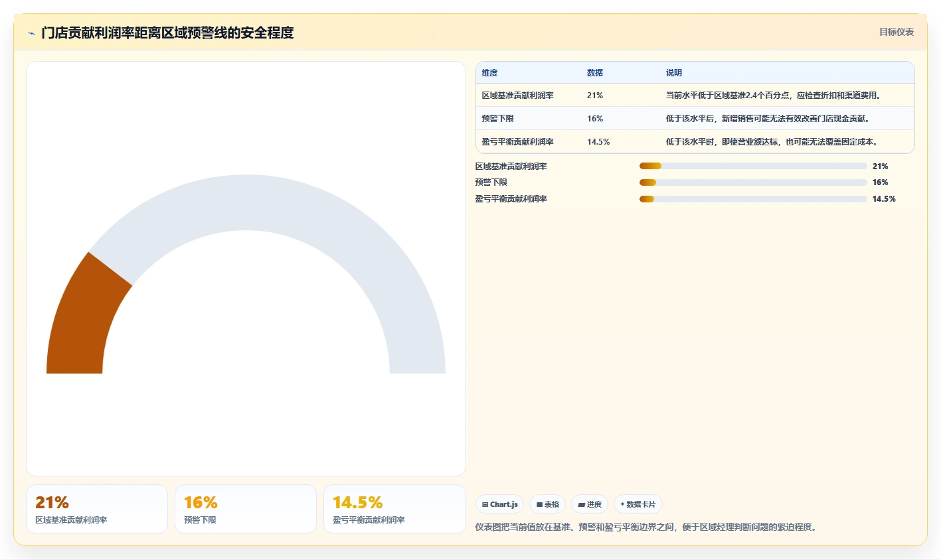Click the 说明 column header
941x560 pixels.
674,73
